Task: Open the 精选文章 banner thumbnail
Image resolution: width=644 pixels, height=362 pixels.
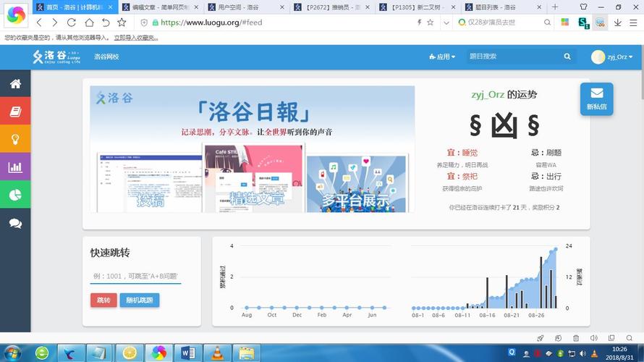Action: (x=254, y=177)
